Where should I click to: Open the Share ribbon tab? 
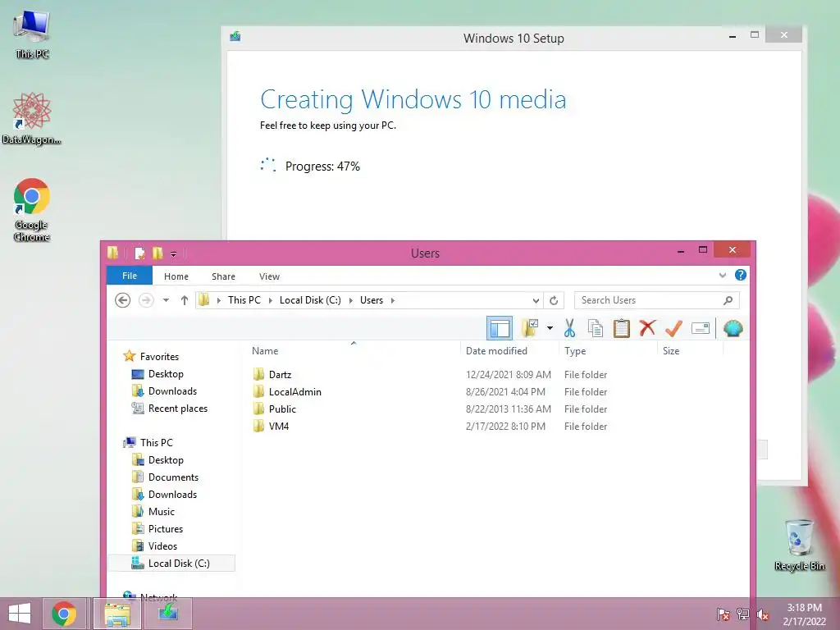tap(223, 276)
